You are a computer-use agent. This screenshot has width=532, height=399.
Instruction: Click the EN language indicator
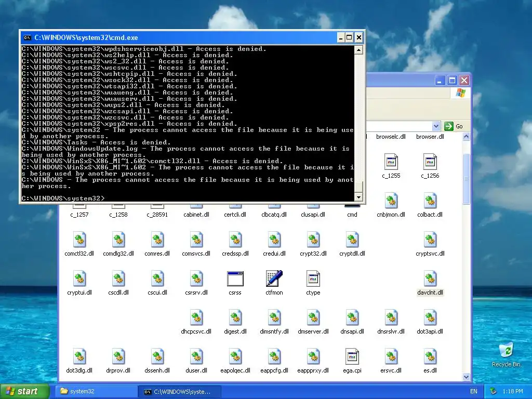[x=474, y=392]
